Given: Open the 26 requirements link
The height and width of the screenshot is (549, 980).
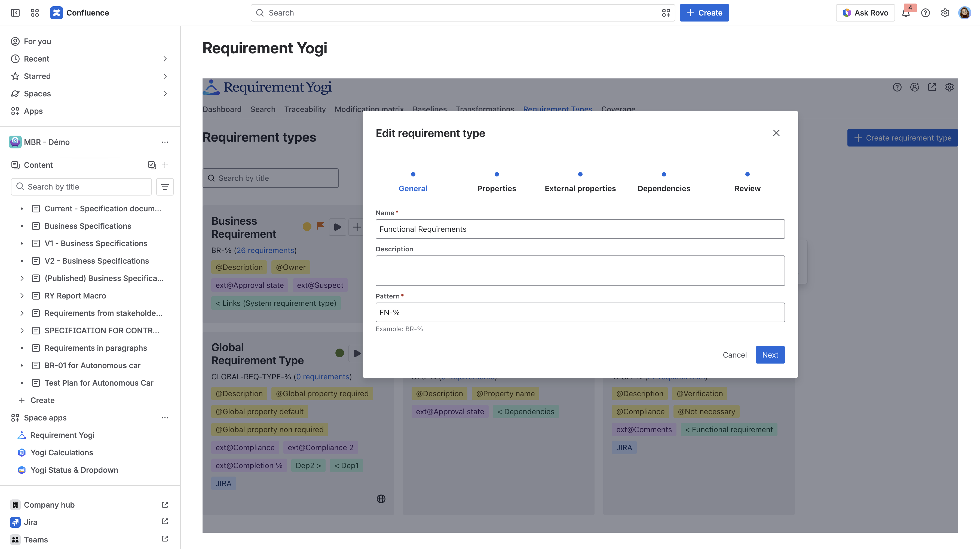Looking at the screenshot, I should 265,250.
